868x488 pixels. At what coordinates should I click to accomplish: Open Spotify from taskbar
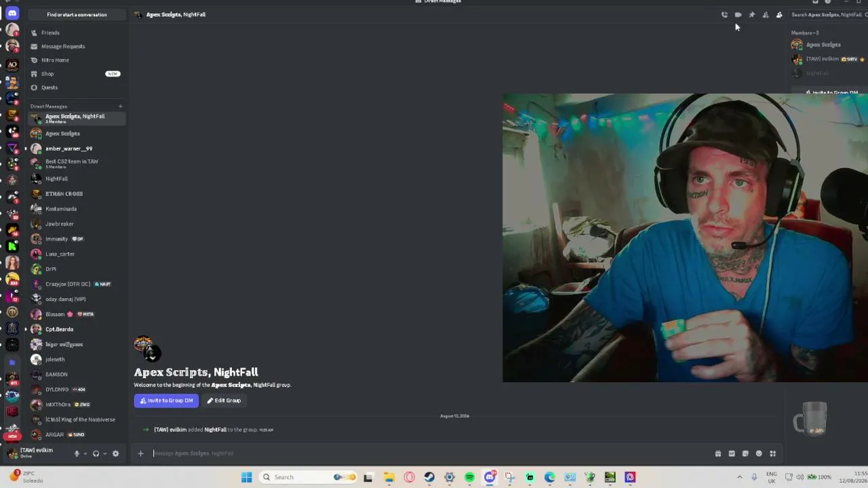coord(469,477)
